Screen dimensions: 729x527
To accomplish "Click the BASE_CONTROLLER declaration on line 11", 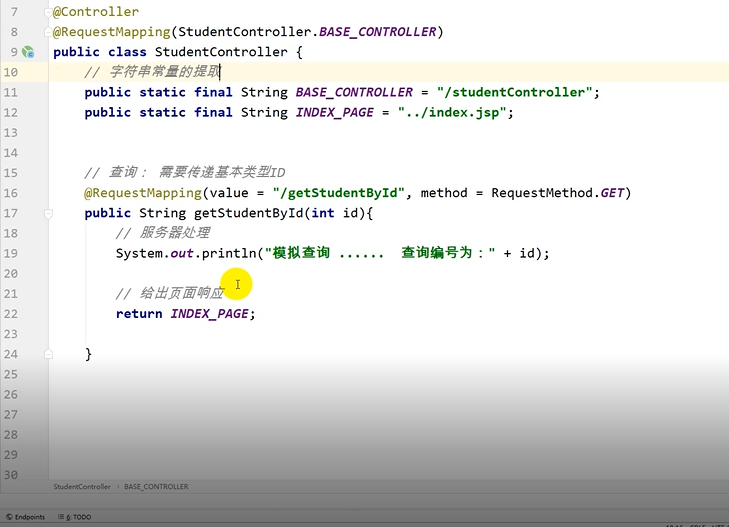I will (x=354, y=92).
